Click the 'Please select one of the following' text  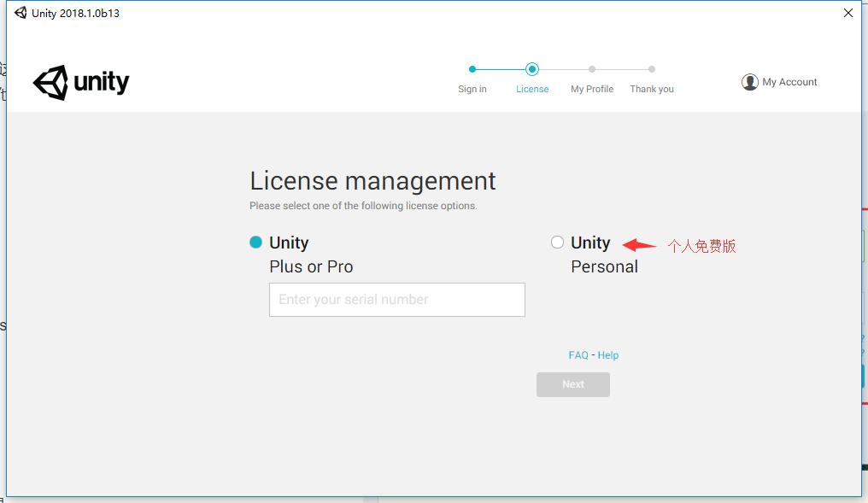[x=362, y=206]
